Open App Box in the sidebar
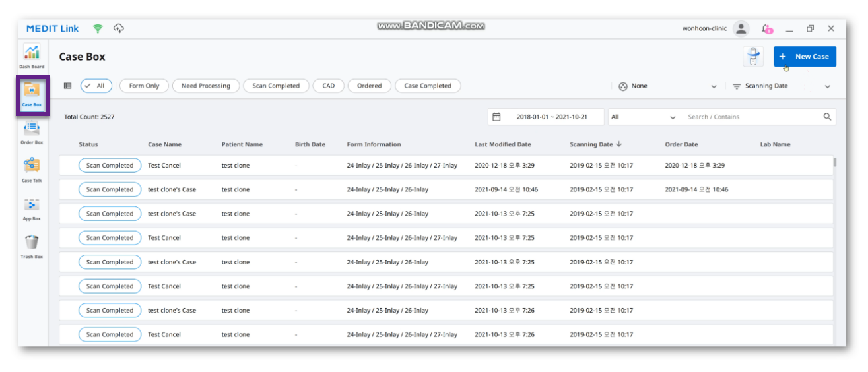 (x=32, y=208)
